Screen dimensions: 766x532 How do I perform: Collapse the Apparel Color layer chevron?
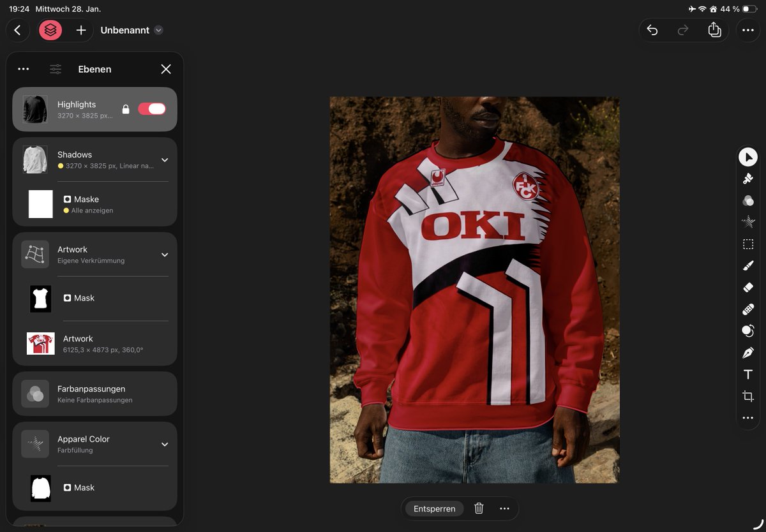point(165,444)
